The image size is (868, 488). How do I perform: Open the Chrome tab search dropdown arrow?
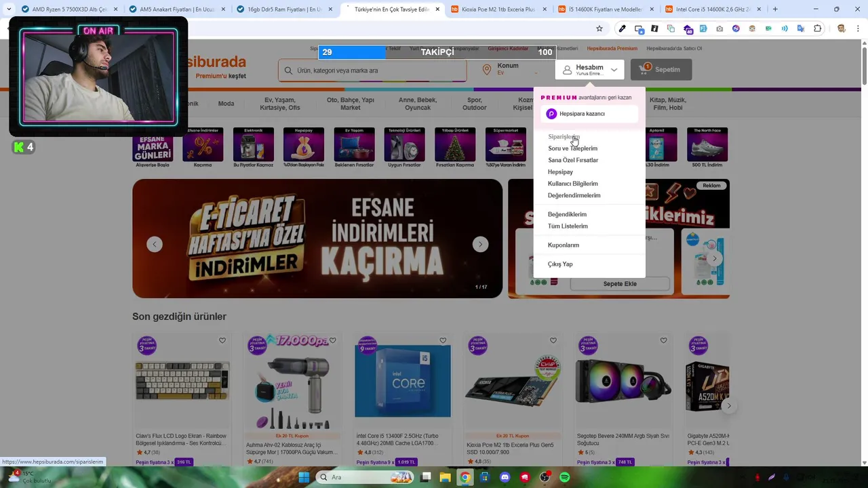click(x=8, y=9)
